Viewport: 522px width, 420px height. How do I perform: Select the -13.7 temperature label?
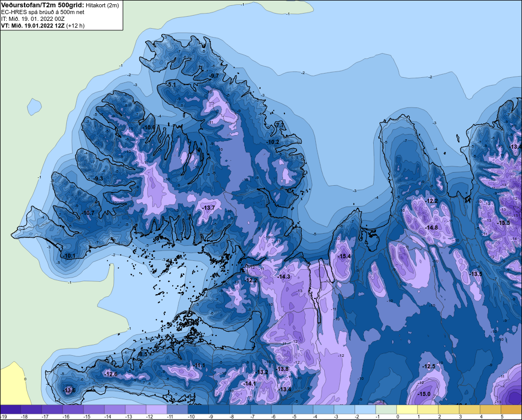[208, 208]
